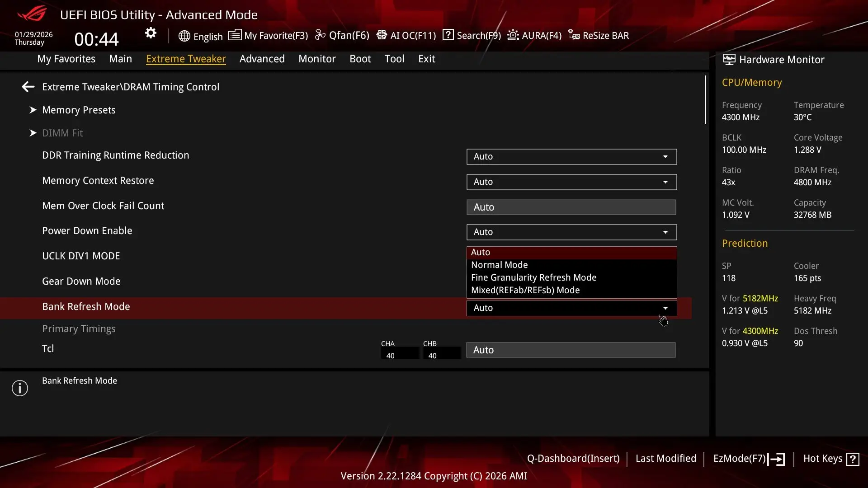Expand the Memory Presets submenu

point(79,110)
